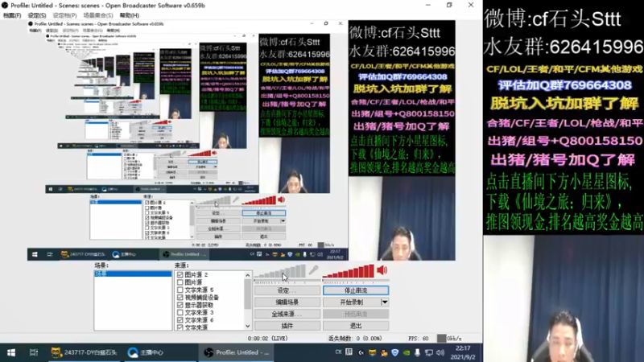Image resolution: width=644 pixels, height=362 pixels.
Task: Click the sources list scrollbar thumb
Action: click(x=248, y=294)
